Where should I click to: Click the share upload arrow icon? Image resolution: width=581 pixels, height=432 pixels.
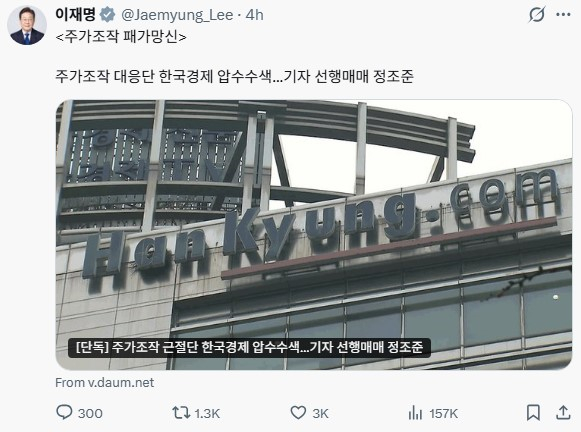pos(563,412)
